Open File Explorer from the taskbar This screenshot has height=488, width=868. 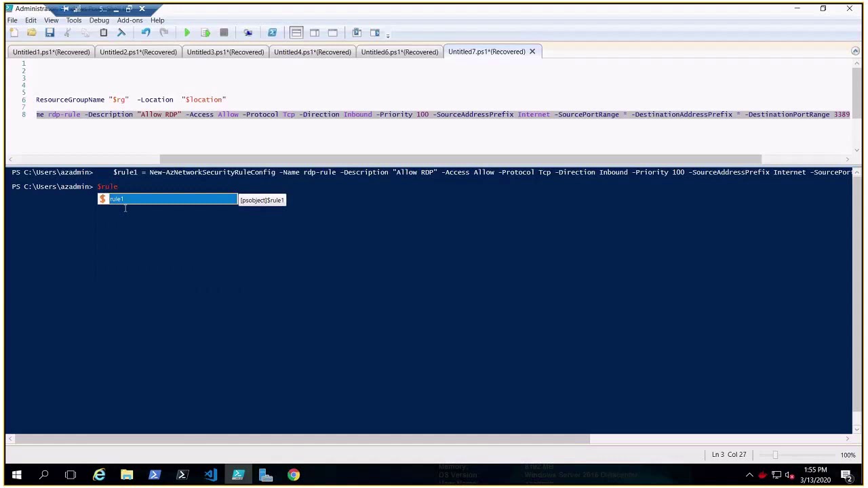pos(127,474)
